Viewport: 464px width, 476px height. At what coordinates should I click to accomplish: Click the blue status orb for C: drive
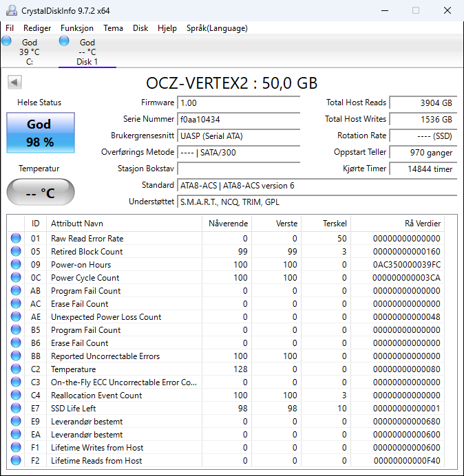pos(6,41)
